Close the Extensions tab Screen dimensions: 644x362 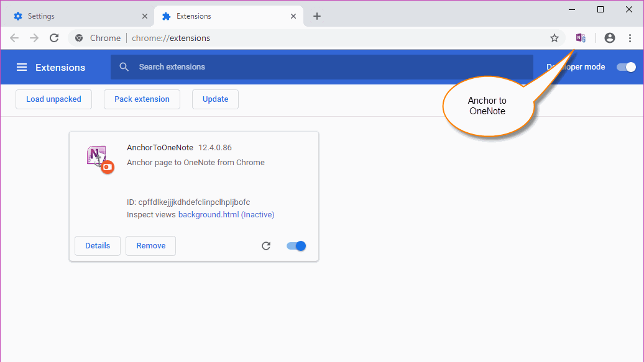[293, 16]
